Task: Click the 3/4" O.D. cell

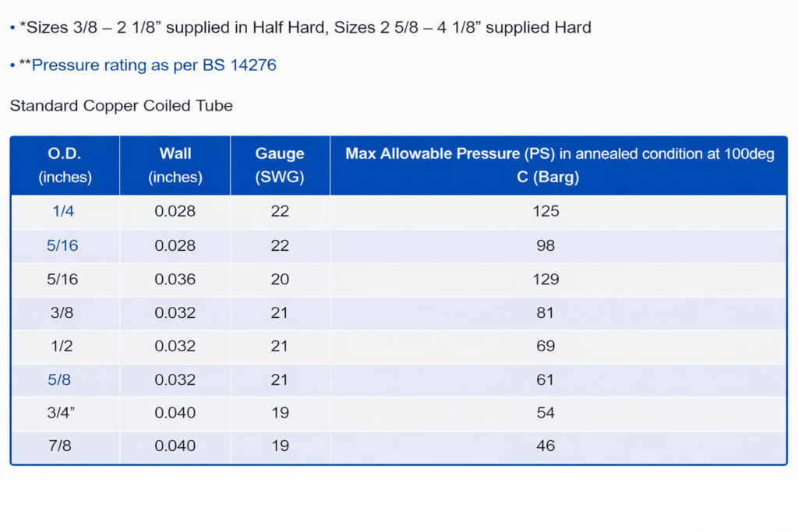Action: 62,414
